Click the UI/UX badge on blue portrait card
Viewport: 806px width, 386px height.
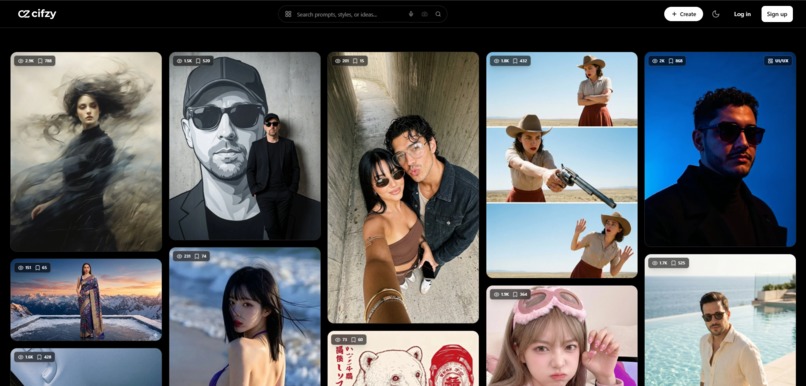coord(778,61)
